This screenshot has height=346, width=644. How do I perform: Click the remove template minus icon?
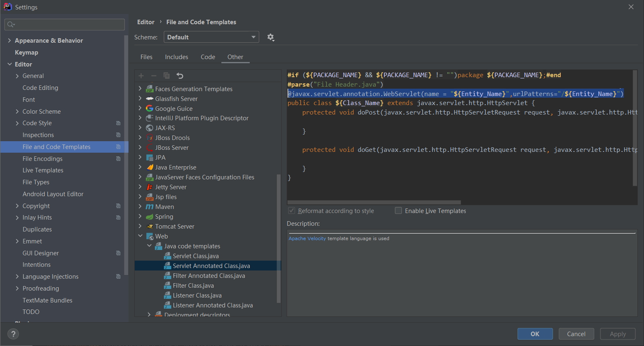(x=154, y=76)
